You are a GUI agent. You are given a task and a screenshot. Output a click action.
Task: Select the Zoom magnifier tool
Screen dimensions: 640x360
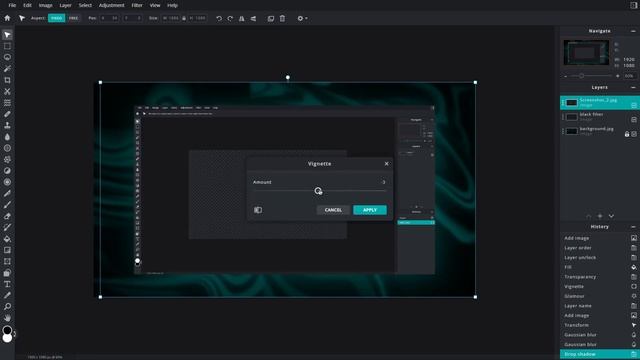[7, 307]
